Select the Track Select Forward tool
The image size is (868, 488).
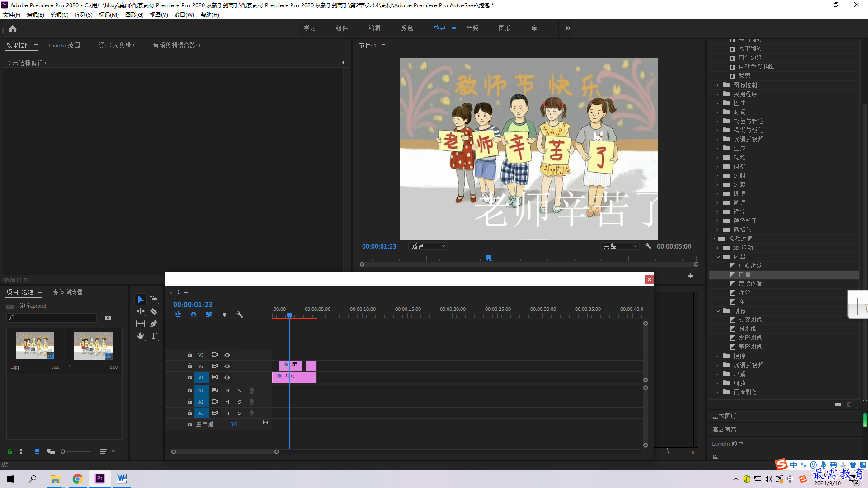point(154,299)
